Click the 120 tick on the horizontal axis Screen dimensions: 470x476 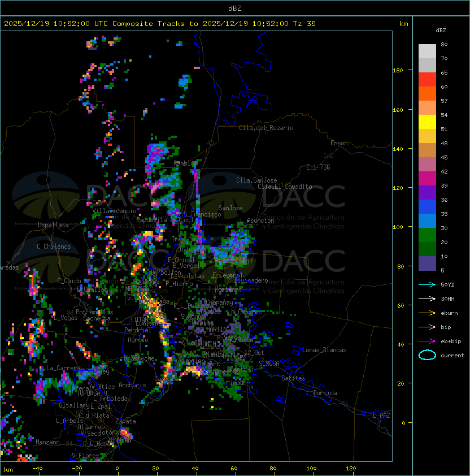click(351, 469)
